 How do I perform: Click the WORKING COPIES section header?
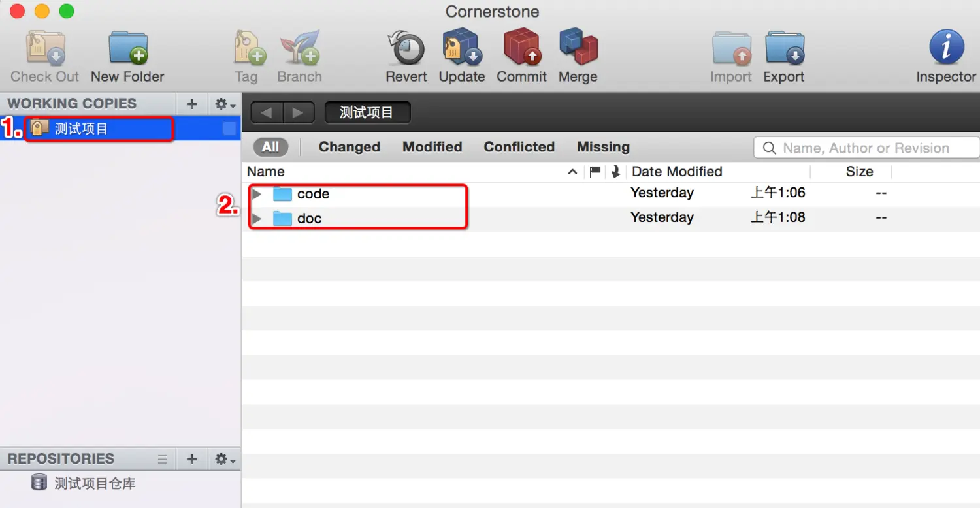[x=72, y=104]
